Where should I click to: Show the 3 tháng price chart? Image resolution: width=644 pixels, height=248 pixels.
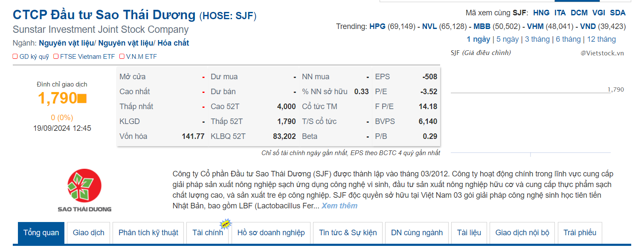(x=537, y=39)
